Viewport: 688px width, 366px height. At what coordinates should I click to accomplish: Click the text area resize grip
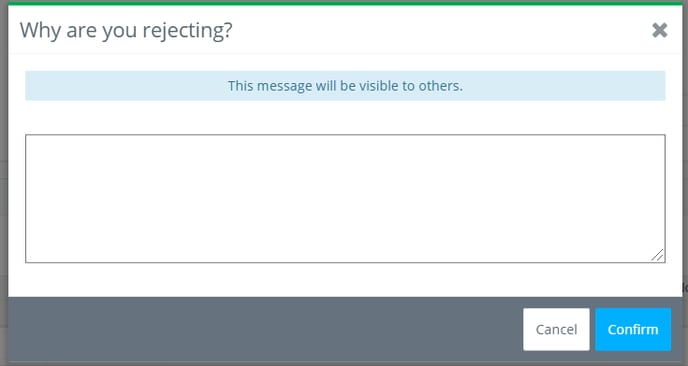click(657, 255)
